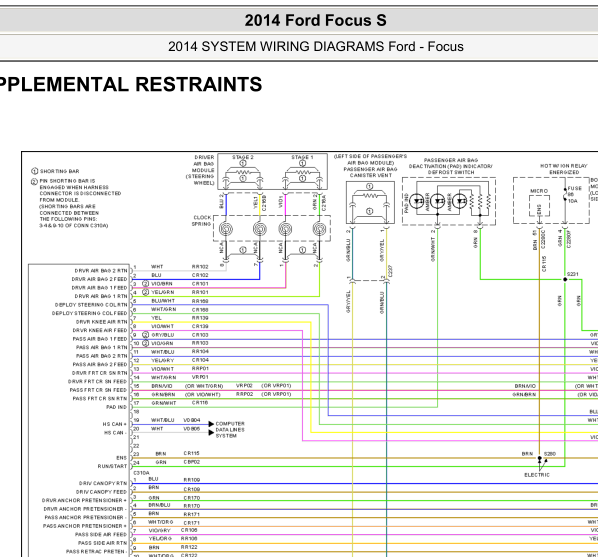The image size is (598, 557).
Task: Click the canister vent resistor symbol
Action: [370, 196]
